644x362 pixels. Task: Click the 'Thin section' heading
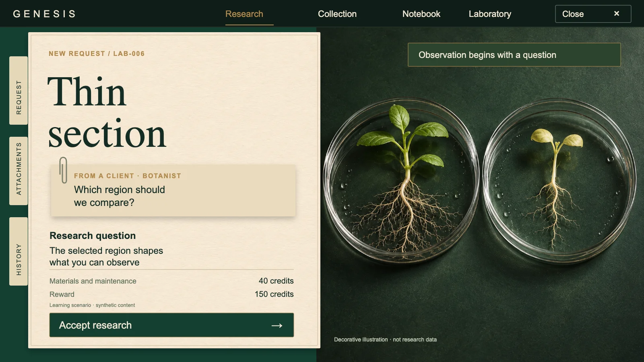pyautogui.click(x=107, y=113)
